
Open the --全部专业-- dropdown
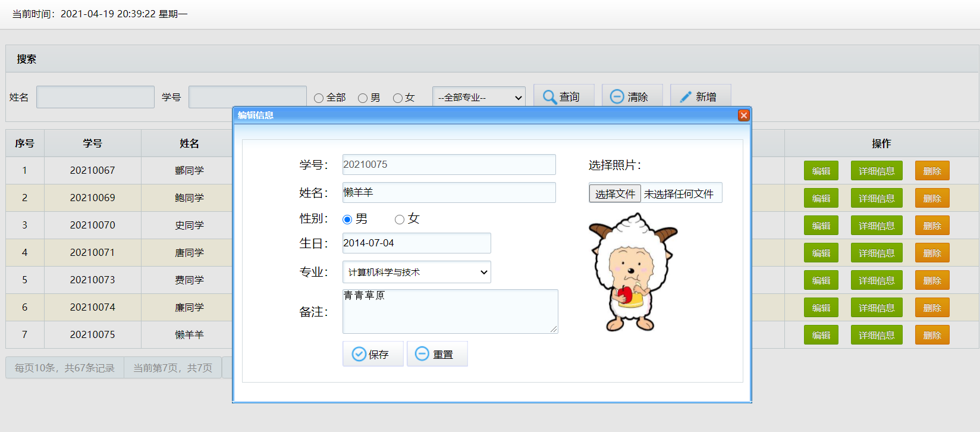(x=479, y=97)
